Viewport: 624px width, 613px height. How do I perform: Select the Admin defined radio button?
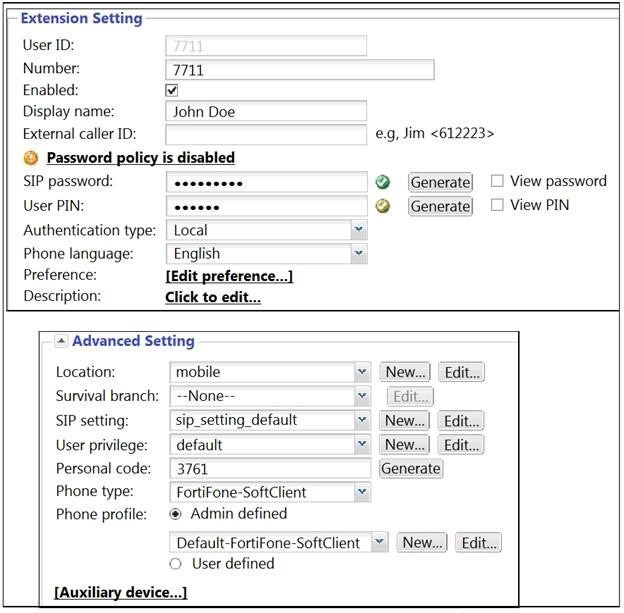pyautogui.click(x=176, y=514)
